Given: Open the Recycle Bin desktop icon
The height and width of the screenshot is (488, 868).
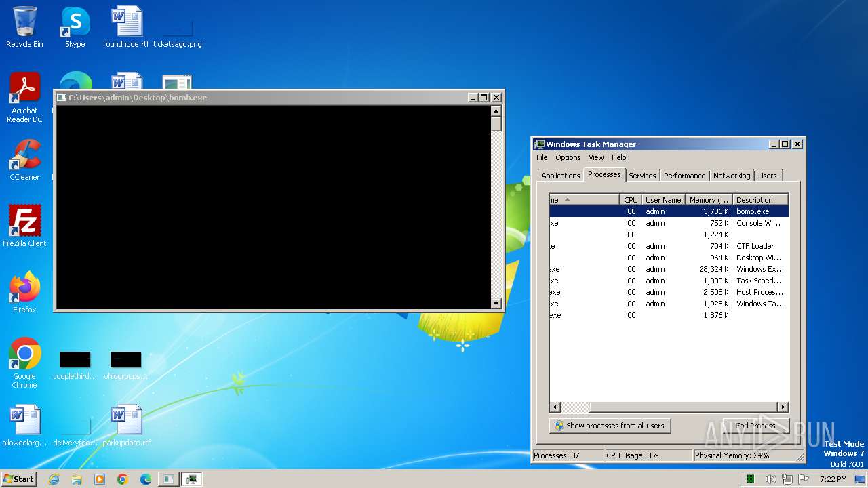Looking at the screenshot, I should (24, 27).
